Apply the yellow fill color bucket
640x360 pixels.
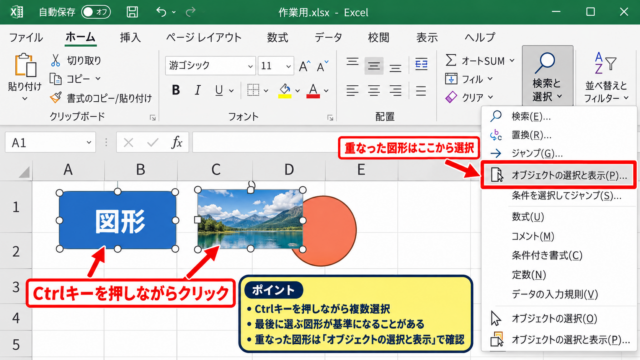click(x=285, y=90)
